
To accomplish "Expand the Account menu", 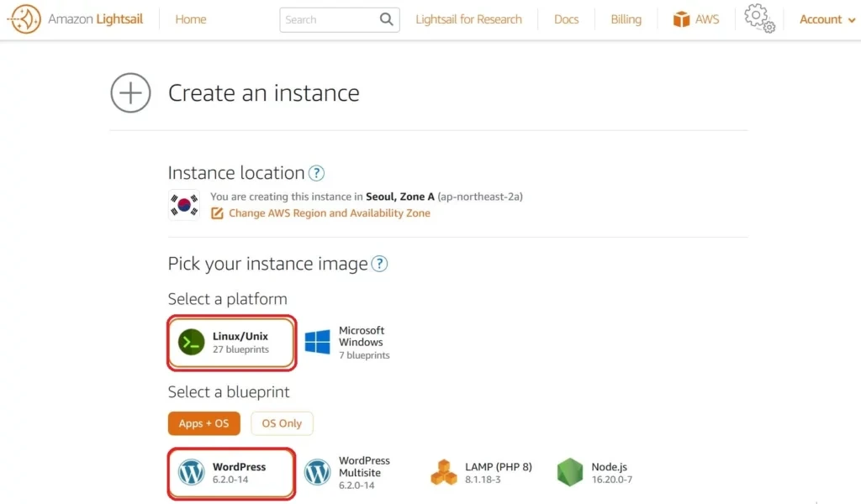I will tap(826, 18).
